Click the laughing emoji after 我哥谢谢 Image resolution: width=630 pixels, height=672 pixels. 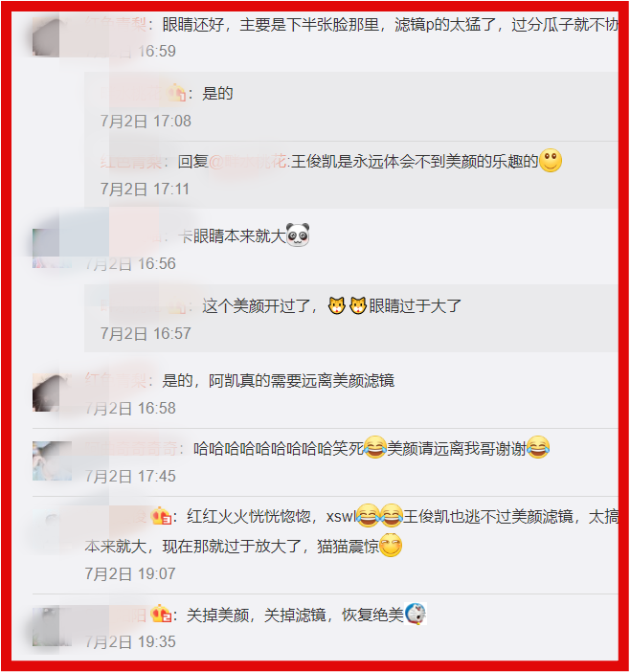(538, 447)
